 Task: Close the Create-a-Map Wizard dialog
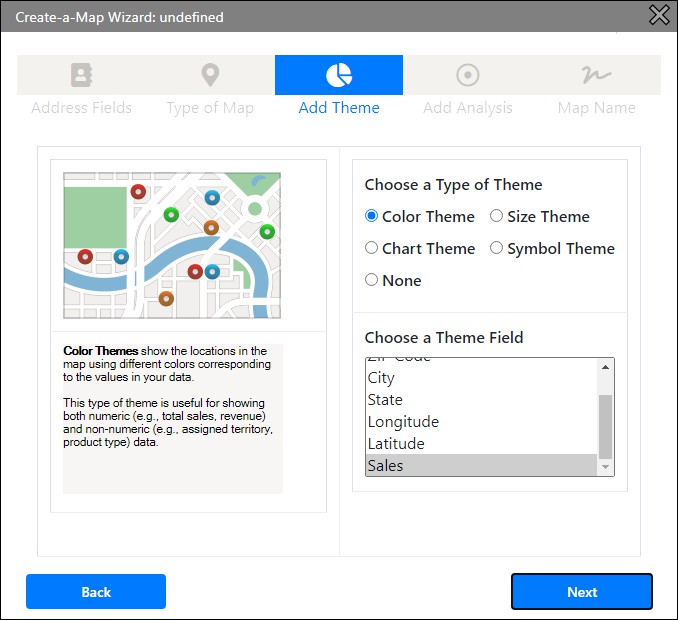point(659,15)
